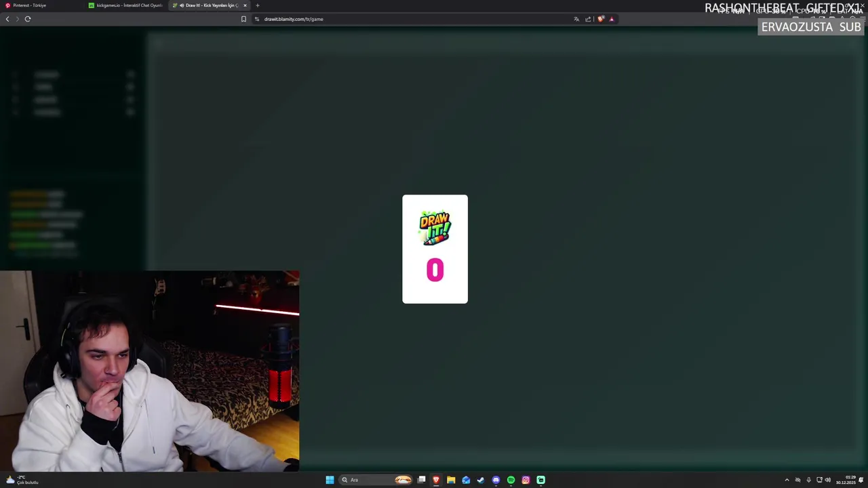Image resolution: width=868 pixels, height=488 pixels.
Task: Open the translate page icon
Action: 576,19
